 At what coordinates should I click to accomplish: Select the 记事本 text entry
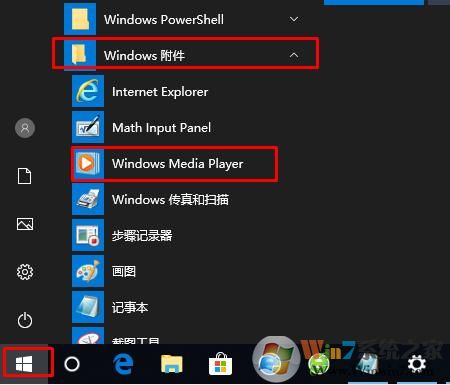[x=130, y=307]
